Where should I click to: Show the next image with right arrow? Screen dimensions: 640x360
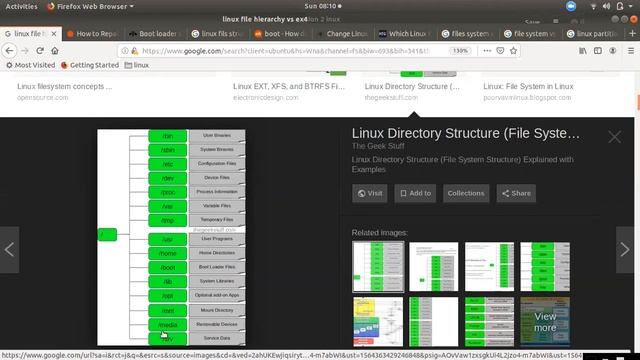coord(625,249)
